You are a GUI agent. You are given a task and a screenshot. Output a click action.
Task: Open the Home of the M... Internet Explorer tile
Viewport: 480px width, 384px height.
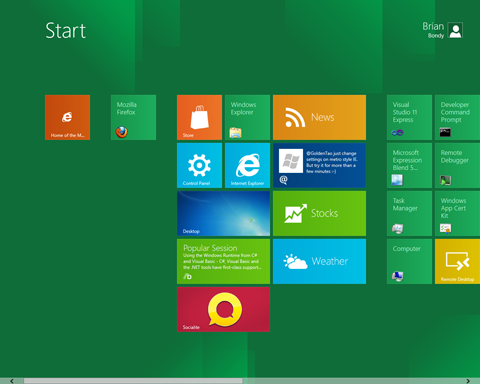pyautogui.click(x=67, y=117)
